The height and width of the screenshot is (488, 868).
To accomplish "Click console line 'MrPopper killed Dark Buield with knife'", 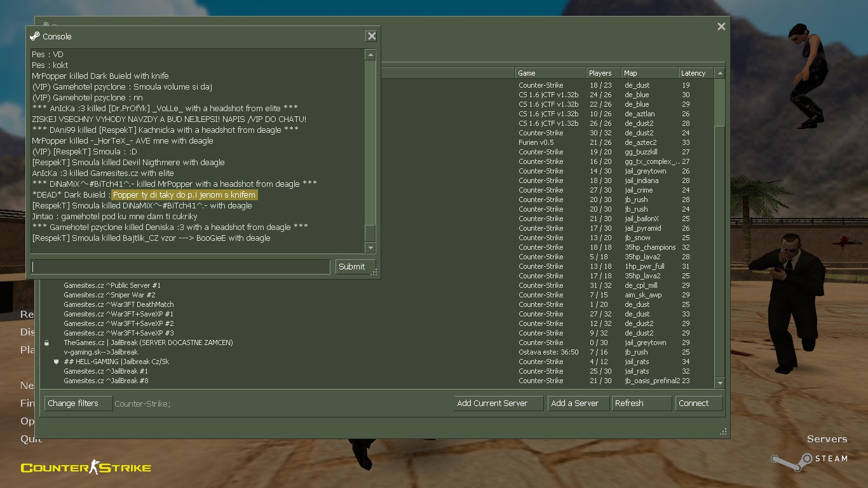I will pos(100,76).
